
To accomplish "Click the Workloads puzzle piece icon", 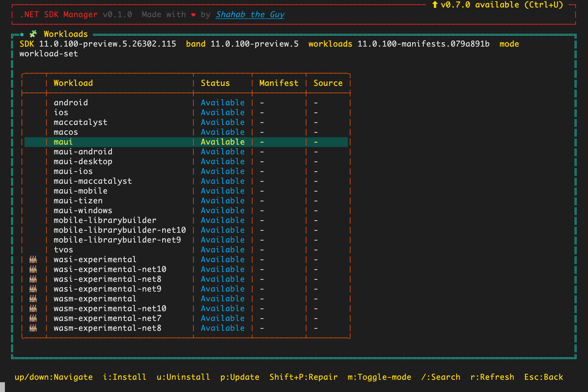I will click(33, 34).
